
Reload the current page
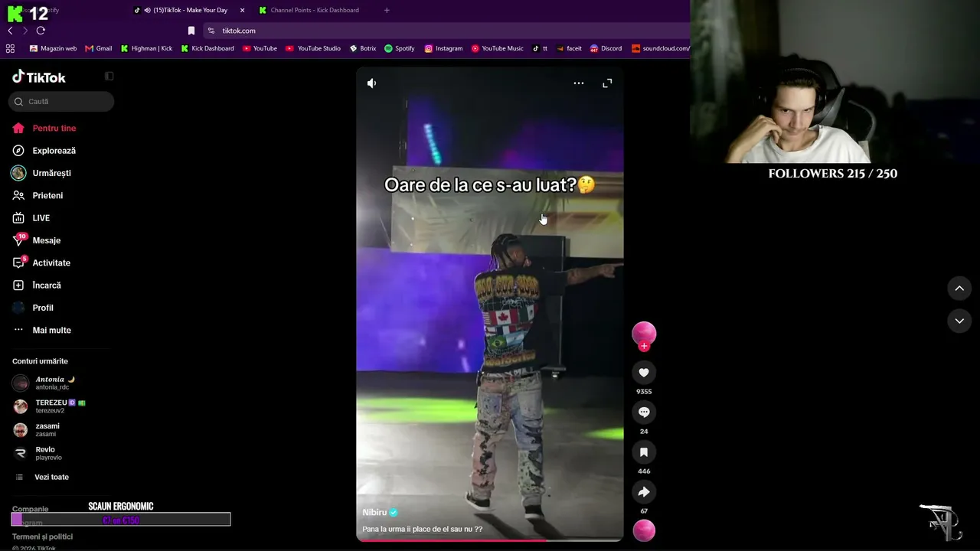pyautogui.click(x=41, y=31)
